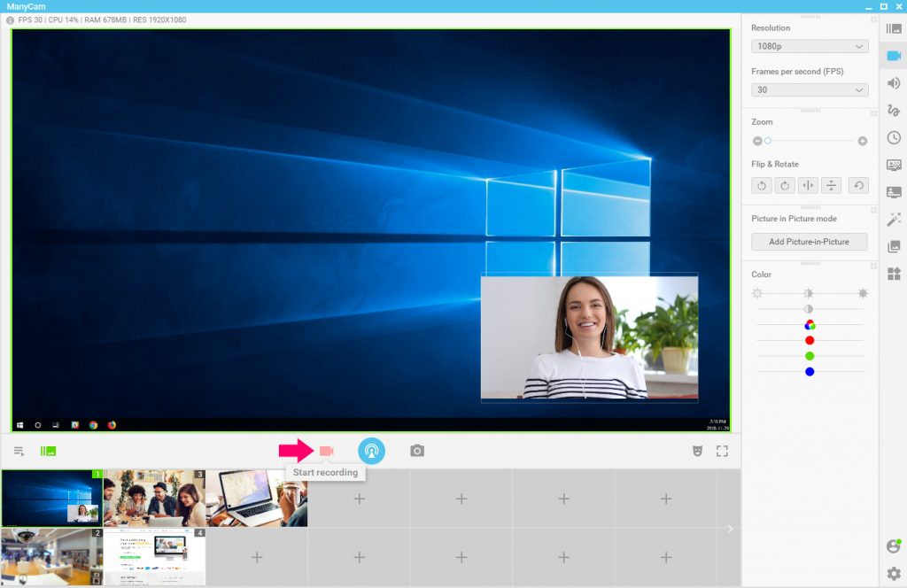The image size is (907, 588).
Task: Select the drawing tool panel
Action: coord(894,111)
